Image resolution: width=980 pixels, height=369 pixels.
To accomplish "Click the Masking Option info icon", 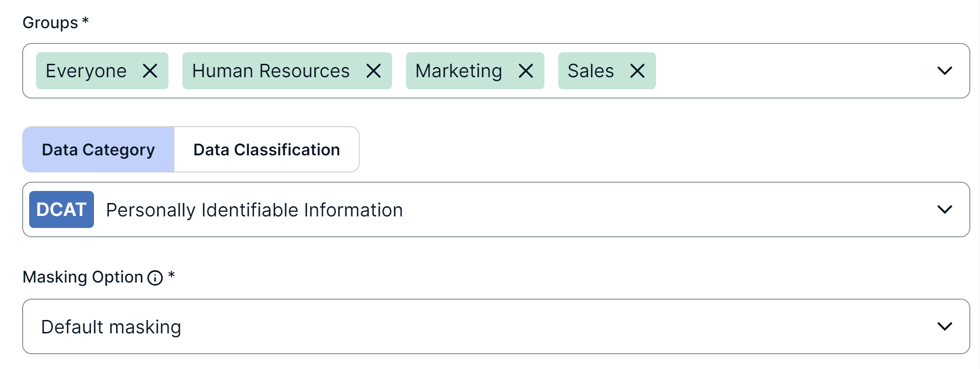I will click(x=155, y=278).
